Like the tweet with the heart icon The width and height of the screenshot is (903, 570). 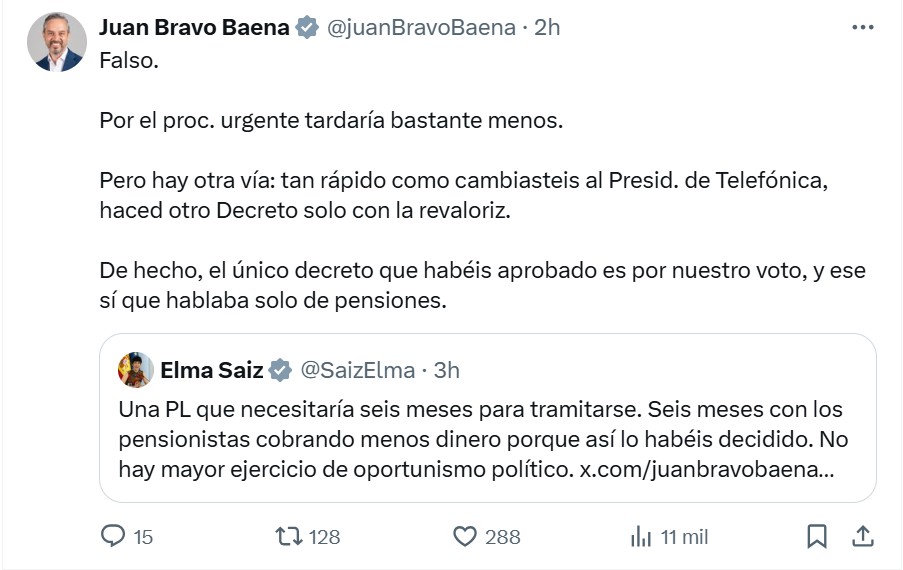(464, 537)
